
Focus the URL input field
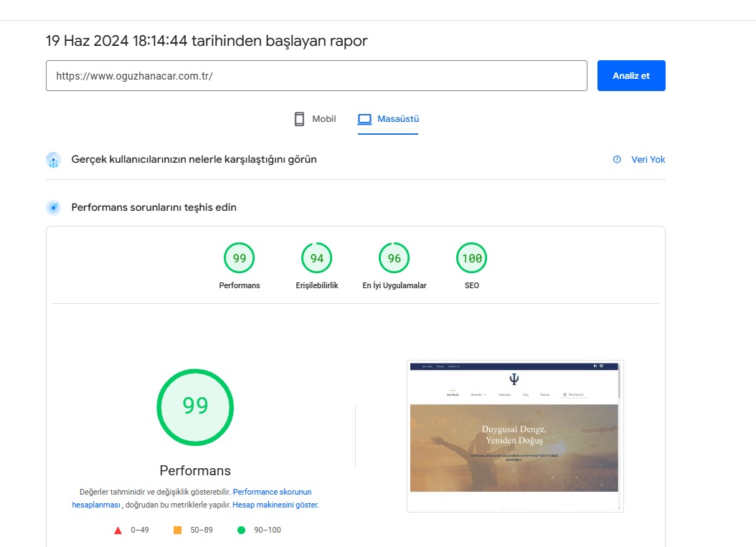(316, 76)
